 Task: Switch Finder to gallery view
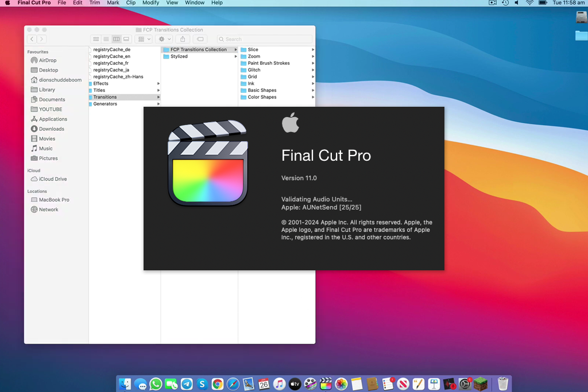[126, 39]
